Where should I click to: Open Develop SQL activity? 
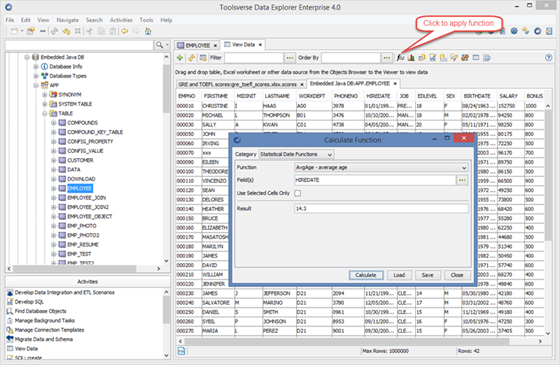pos(29,302)
